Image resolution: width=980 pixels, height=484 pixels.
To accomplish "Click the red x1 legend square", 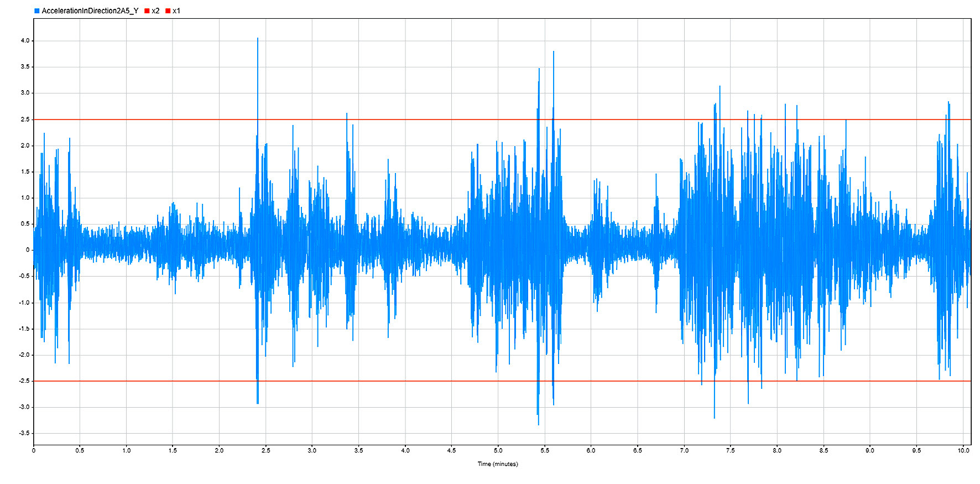I will click(x=168, y=11).
